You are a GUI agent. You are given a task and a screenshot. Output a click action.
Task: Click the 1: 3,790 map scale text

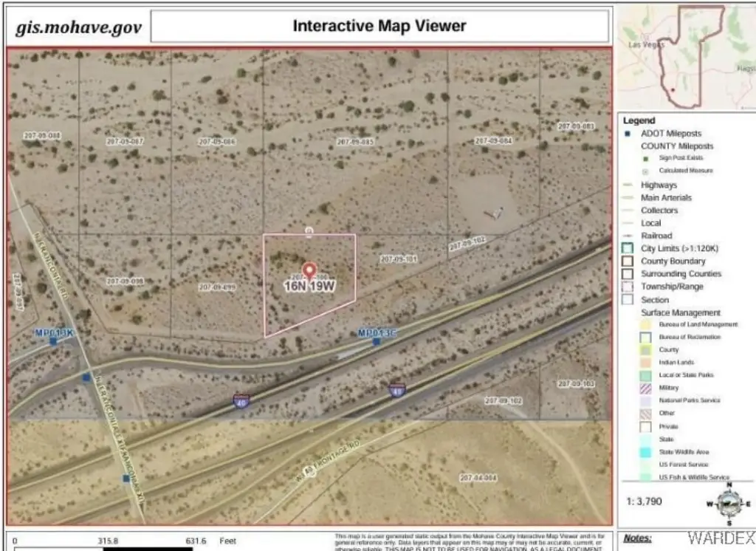tap(644, 502)
